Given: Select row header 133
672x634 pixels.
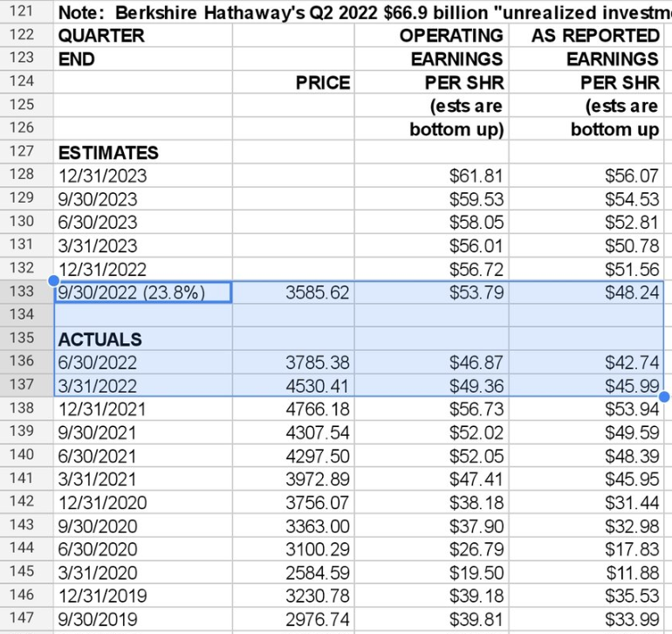Looking at the screenshot, I should tap(26, 293).
